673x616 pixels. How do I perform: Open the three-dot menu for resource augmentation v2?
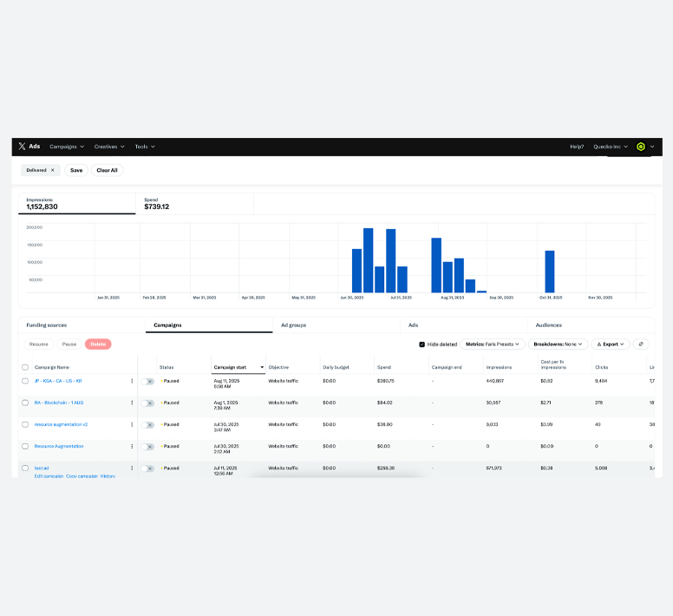[x=132, y=424]
